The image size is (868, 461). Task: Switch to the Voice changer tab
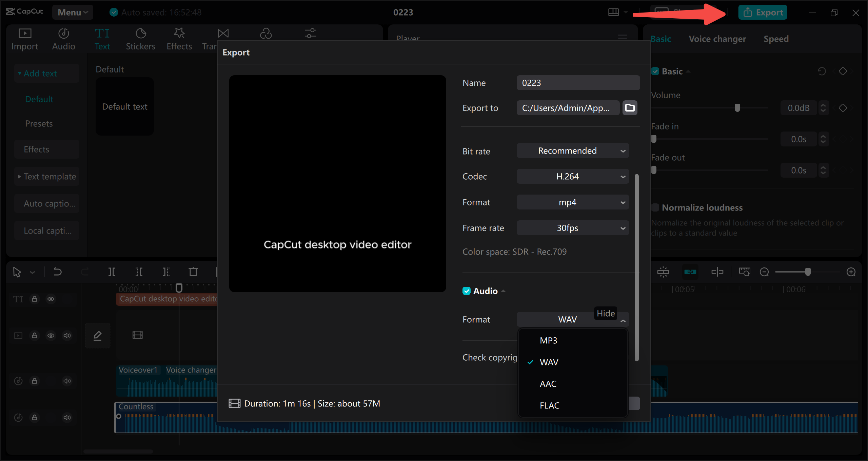click(x=717, y=39)
